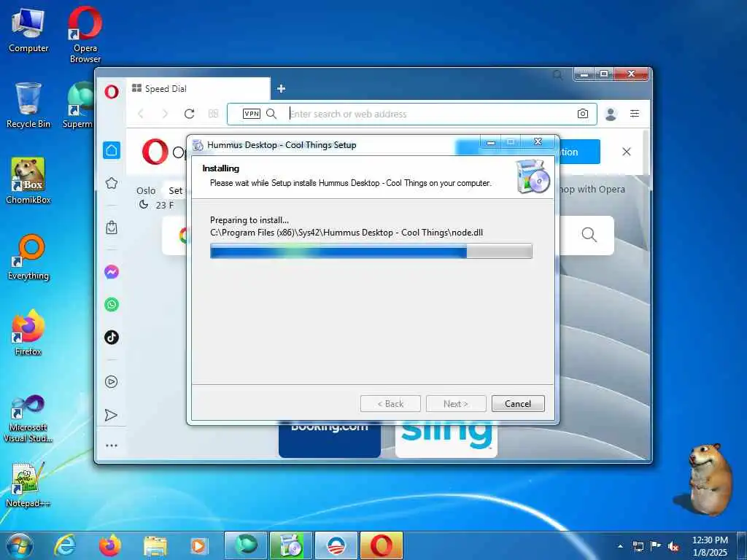
Task: Open Opera sidebar shopping bag icon
Action: click(x=112, y=227)
